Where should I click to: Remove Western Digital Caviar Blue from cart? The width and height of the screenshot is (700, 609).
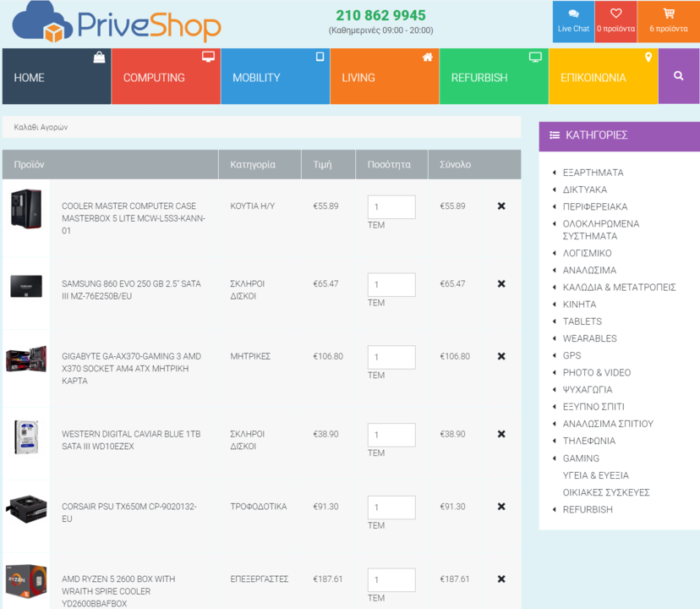[x=501, y=434]
